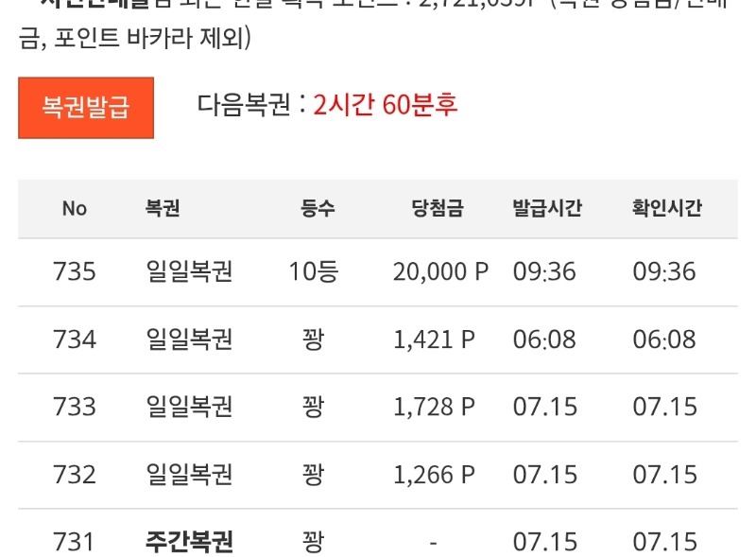Click the 1,421 P prize amount
756x557 pixels.
pos(435,339)
